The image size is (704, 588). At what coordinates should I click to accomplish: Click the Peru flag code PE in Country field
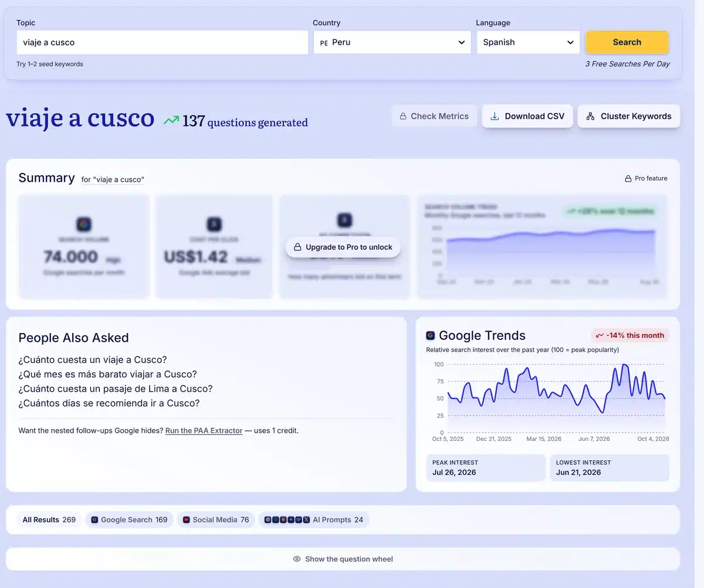324,43
